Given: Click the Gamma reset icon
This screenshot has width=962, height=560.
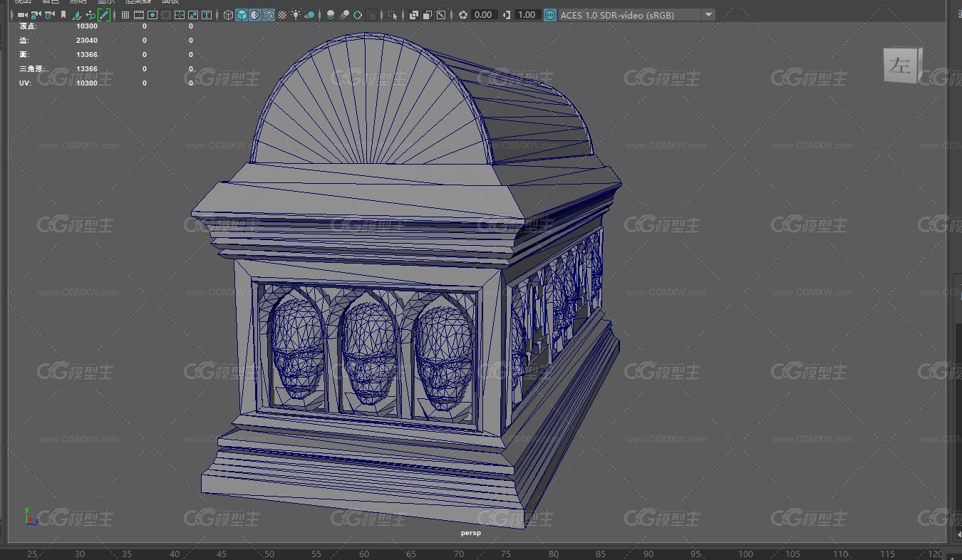Looking at the screenshot, I should click(507, 15).
